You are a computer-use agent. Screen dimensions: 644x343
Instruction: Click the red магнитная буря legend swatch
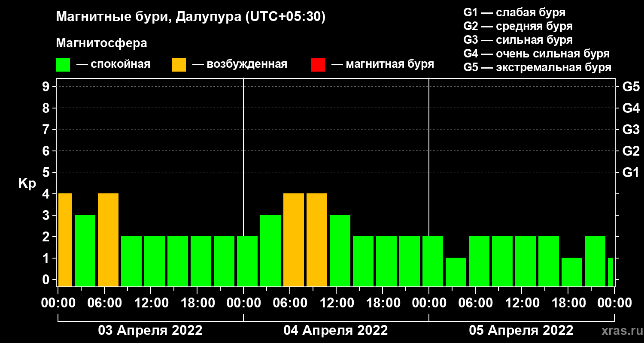click(x=318, y=65)
